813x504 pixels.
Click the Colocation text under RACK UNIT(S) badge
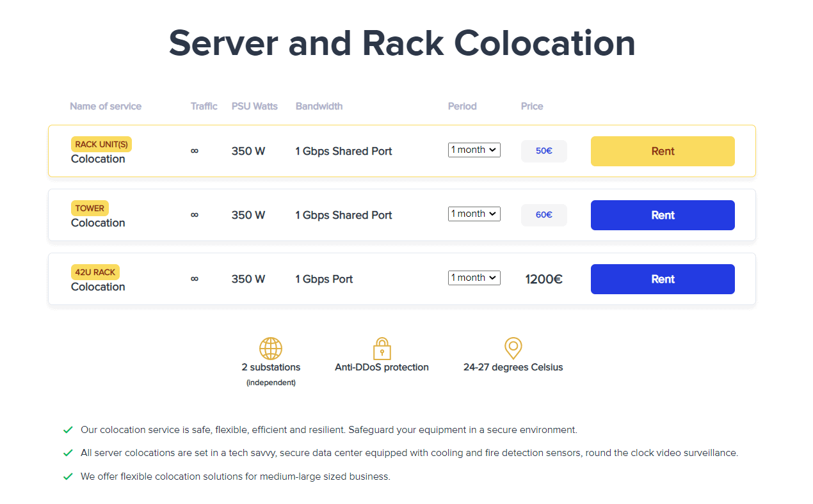tap(98, 159)
